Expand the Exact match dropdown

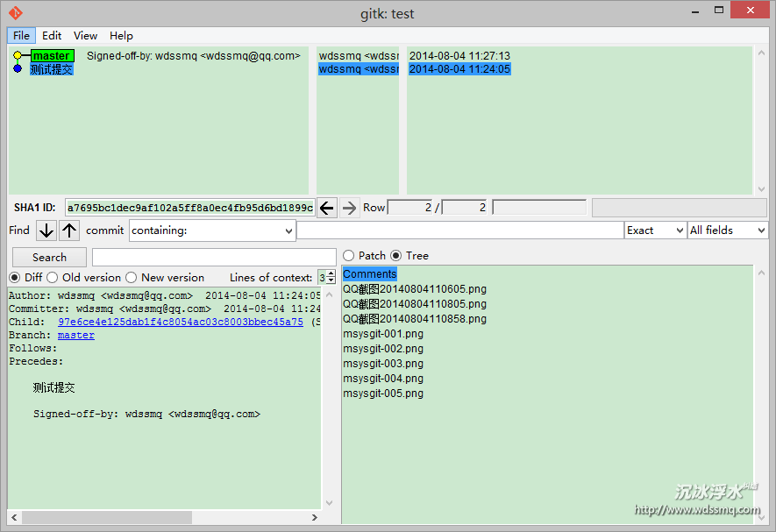654,231
